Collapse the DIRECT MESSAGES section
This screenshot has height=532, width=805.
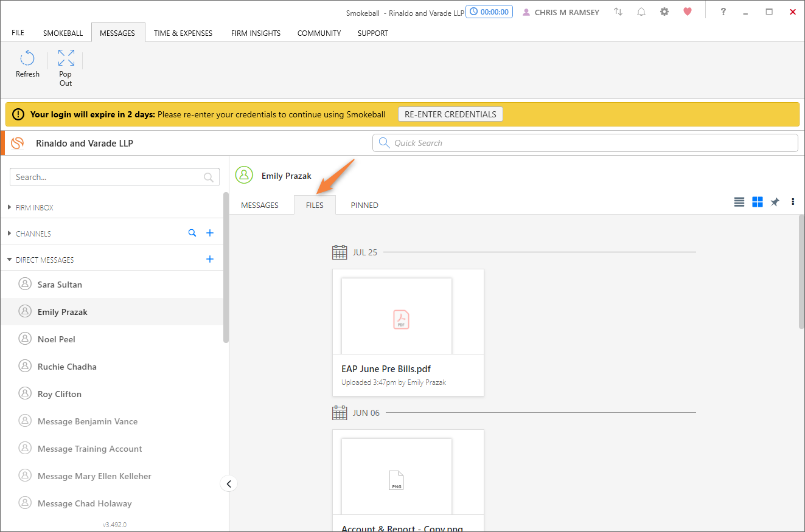pos(10,260)
